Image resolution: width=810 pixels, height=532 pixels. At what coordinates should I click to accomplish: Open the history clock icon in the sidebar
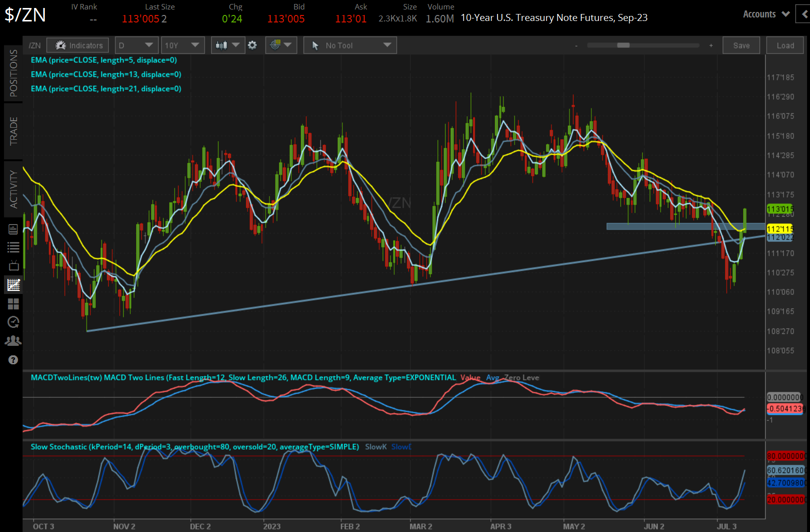(13, 322)
